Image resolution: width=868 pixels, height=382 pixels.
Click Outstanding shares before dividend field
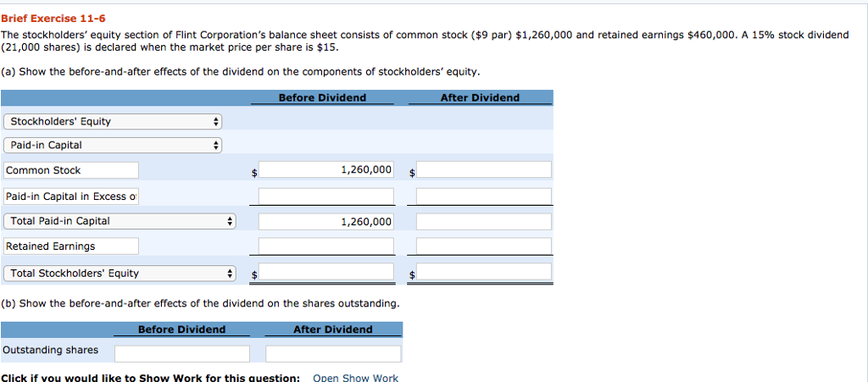pyautogui.click(x=182, y=354)
